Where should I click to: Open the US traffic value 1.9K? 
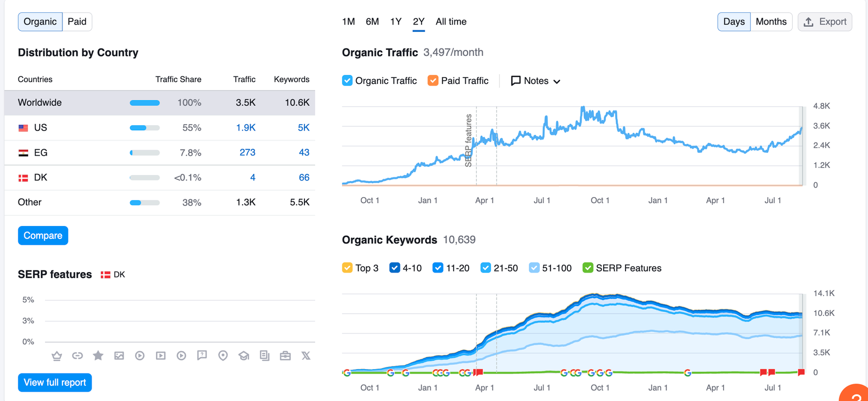(x=246, y=128)
